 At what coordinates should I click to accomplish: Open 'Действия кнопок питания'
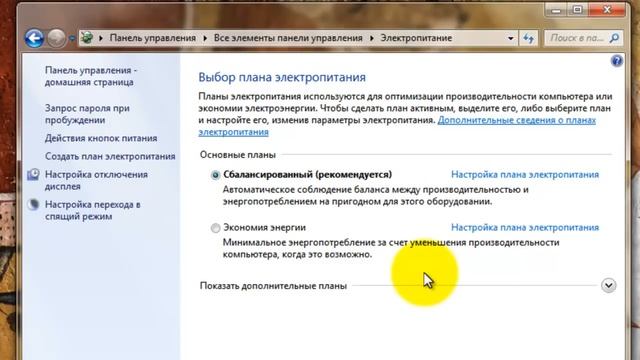101,138
